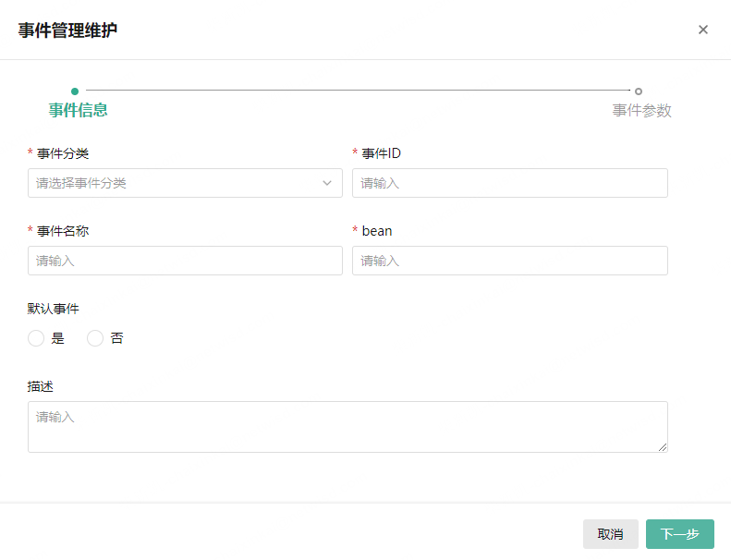The height and width of the screenshot is (560, 731).
Task: Open the 请选择事件分类 dropdown
Action: click(176, 183)
